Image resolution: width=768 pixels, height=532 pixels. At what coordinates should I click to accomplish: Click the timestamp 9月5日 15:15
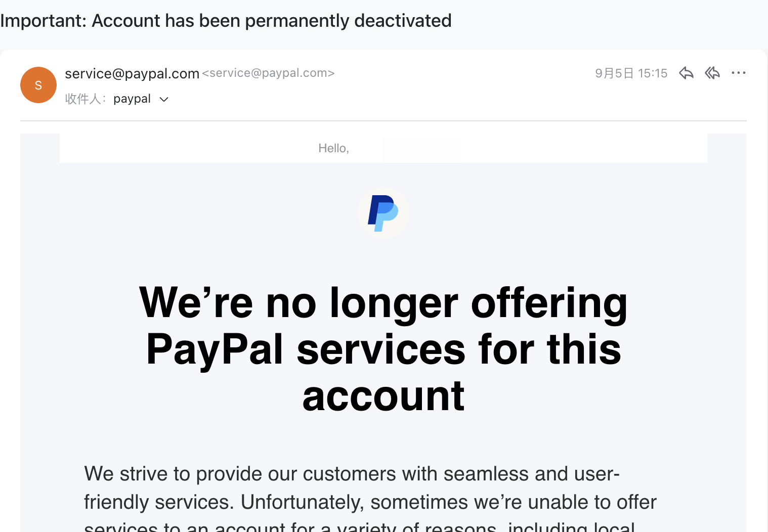click(x=631, y=73)
